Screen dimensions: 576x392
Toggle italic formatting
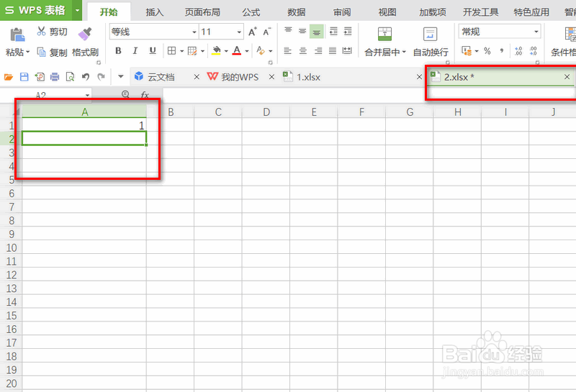[x=135, y=50]
